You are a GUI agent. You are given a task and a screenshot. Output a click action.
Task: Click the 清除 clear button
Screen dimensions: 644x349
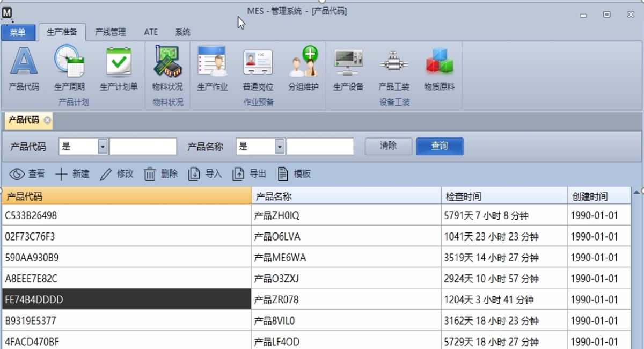[x=388, y=146]
